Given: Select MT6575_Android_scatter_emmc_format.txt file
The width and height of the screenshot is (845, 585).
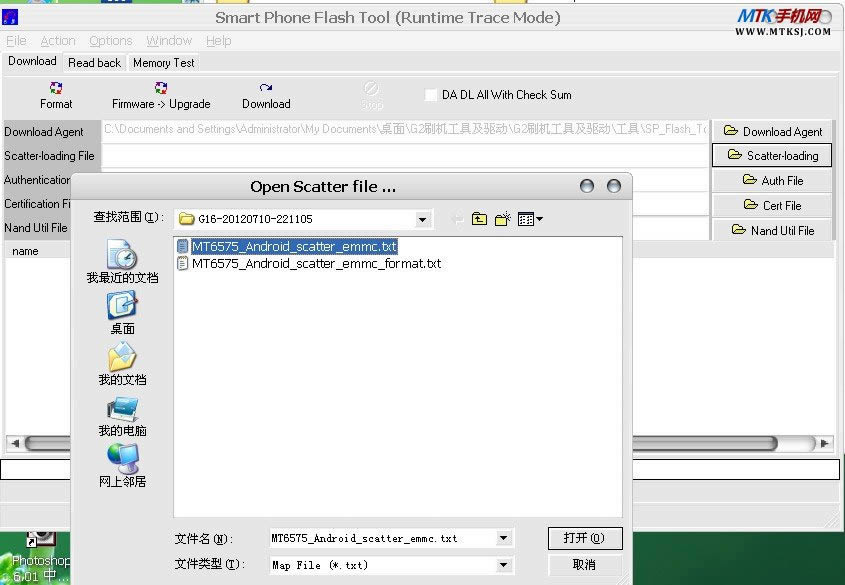Looking at the screenshot, I should pos(315,264).
